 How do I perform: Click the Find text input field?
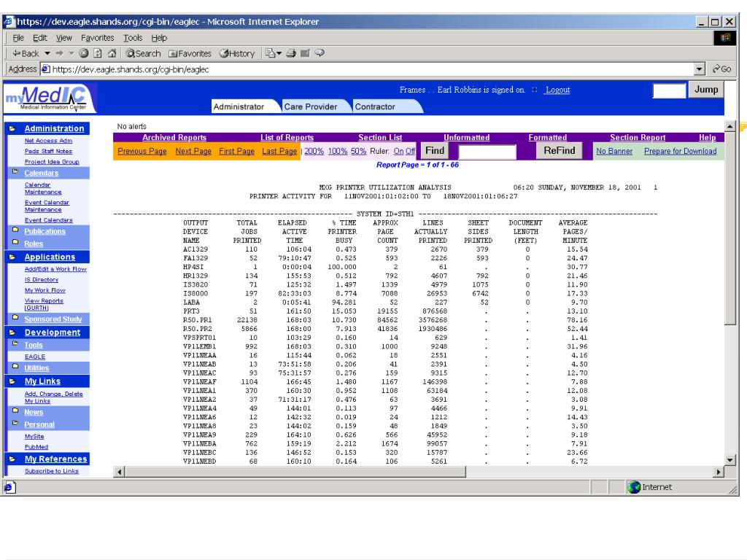[487, 152]
